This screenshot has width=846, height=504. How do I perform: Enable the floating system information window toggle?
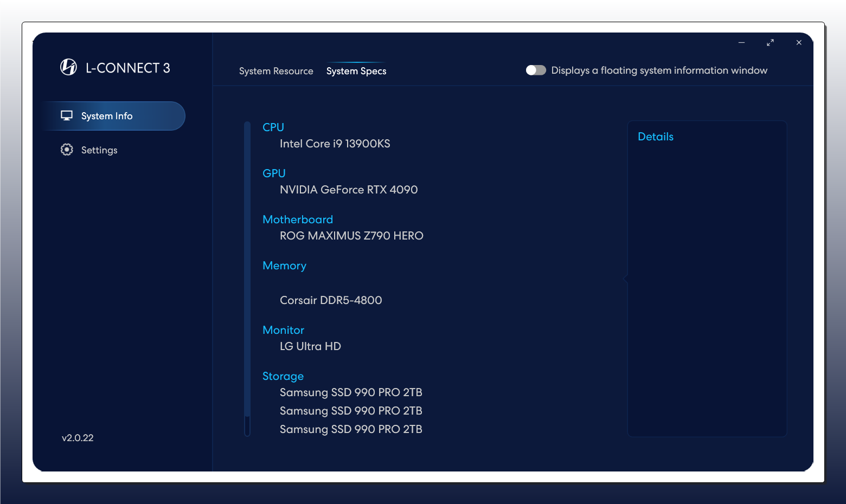[536, 70]
